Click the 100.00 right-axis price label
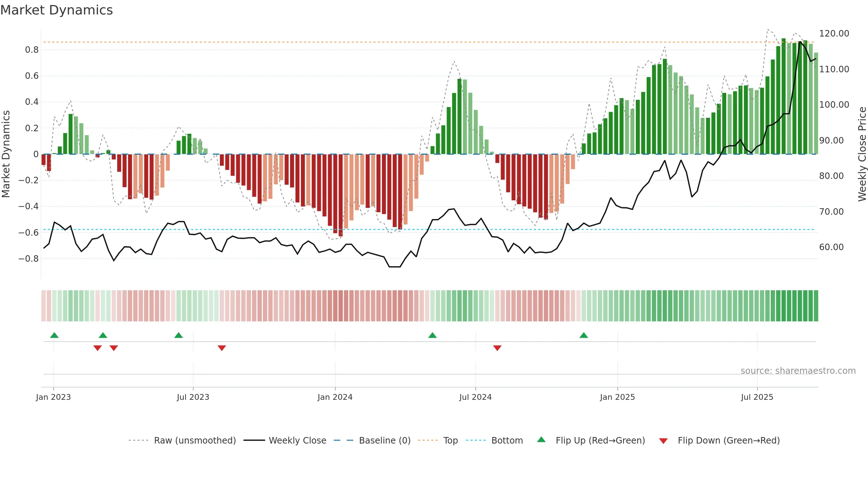This screenshot has height=488, width=868. 834,104
